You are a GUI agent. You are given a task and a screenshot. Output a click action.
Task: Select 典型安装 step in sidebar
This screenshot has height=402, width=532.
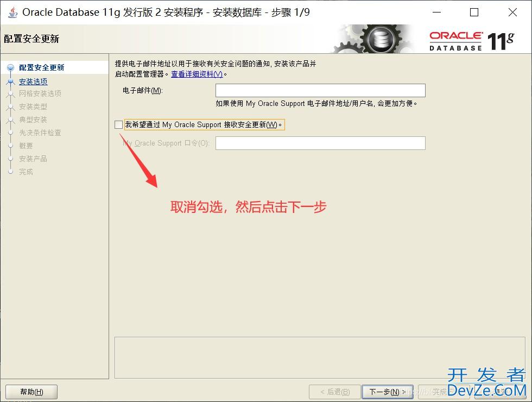(33, 120)
